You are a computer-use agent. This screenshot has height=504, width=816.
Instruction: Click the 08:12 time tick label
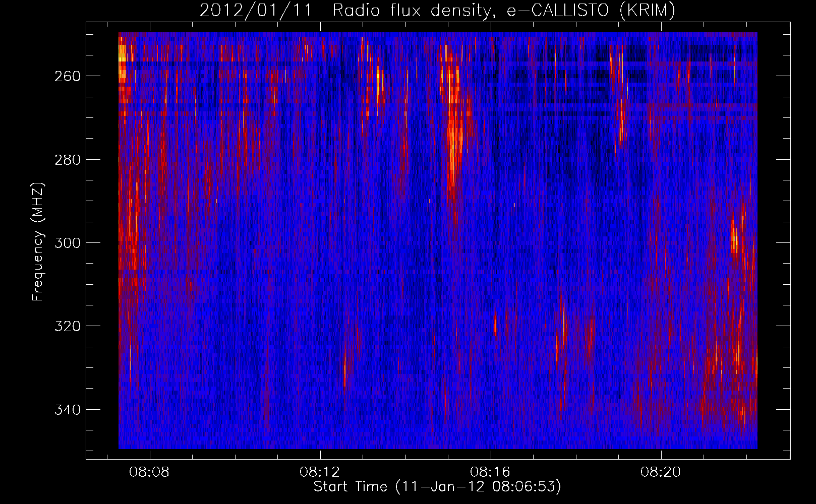coord(320,472)
